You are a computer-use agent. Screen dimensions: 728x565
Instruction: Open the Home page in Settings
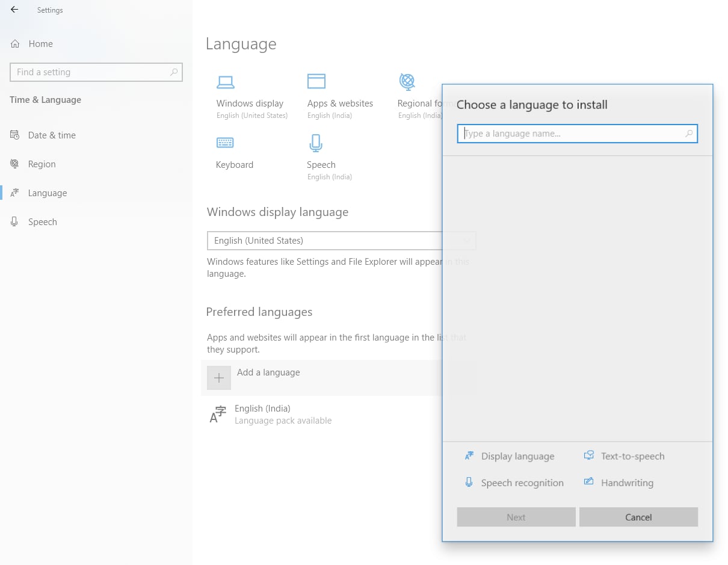pyautogui.click(x=40, y=44)
